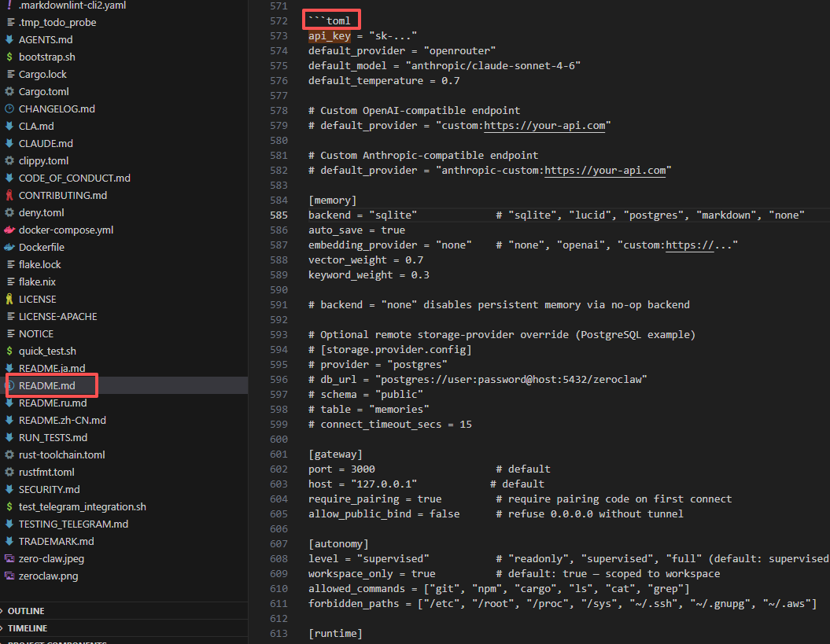Click the [memory] section header text
Viewport: 830px width, 644px height.
point(333,200)
